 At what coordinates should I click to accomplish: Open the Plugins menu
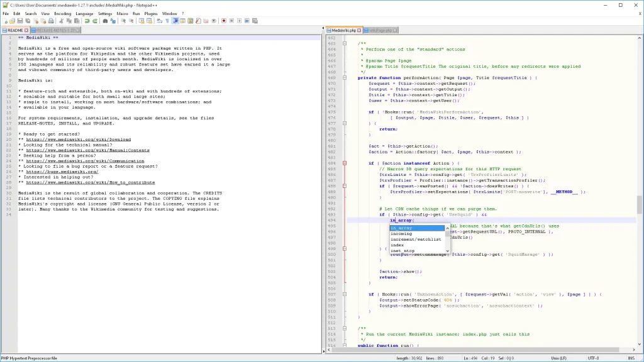point(151,13)
